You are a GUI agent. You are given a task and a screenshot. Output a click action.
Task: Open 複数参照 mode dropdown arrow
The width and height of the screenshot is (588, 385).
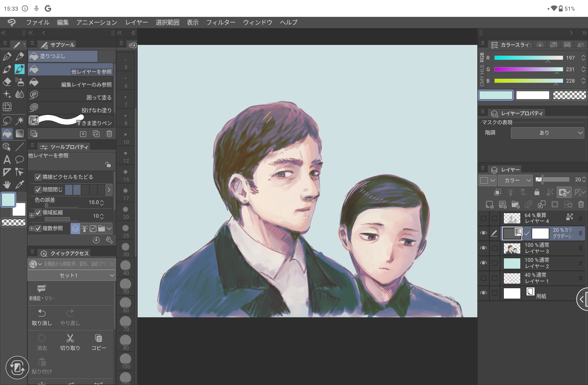pos(109,229)
